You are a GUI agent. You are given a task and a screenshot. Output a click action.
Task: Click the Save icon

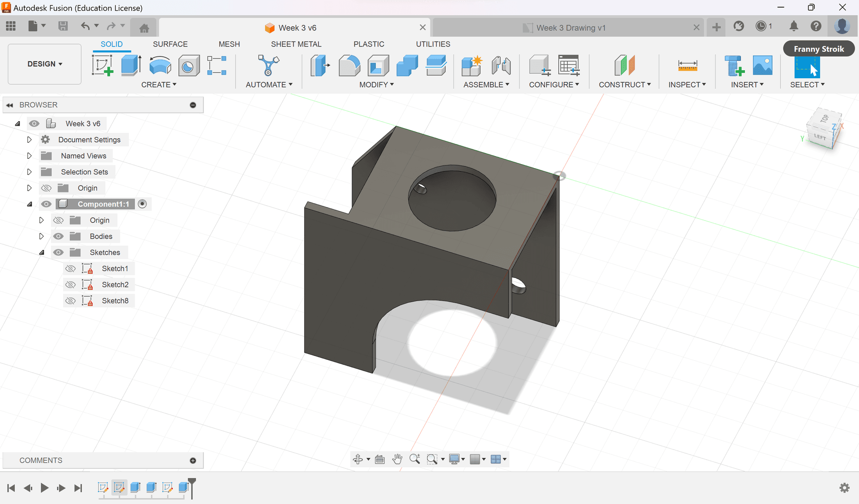63,26
